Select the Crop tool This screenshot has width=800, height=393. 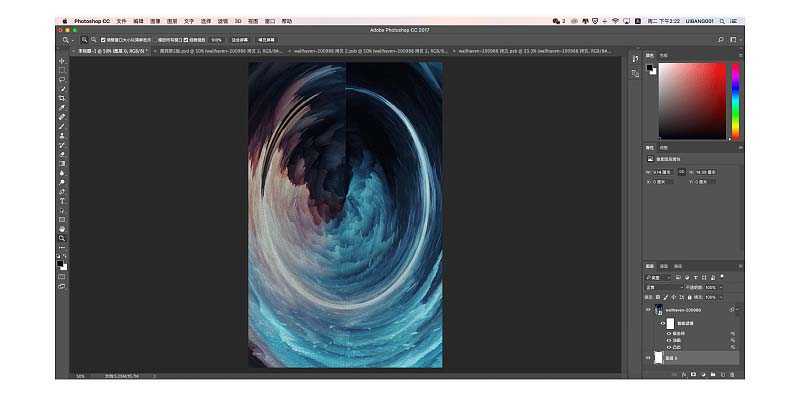(x=62, y=98)
